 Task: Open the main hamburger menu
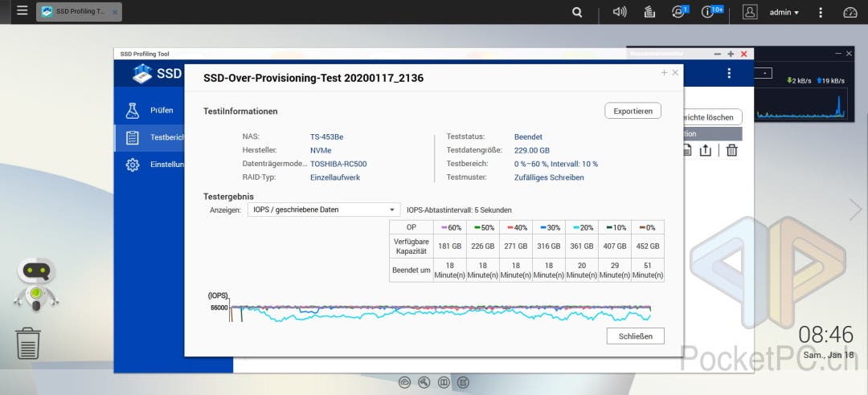[23, 10]
